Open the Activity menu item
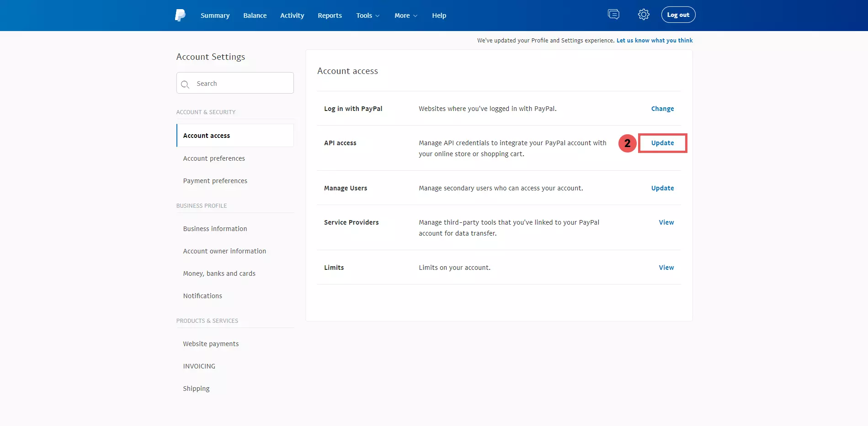The height and width of the screenshot is (426, 868). click(x=292, y=16)
